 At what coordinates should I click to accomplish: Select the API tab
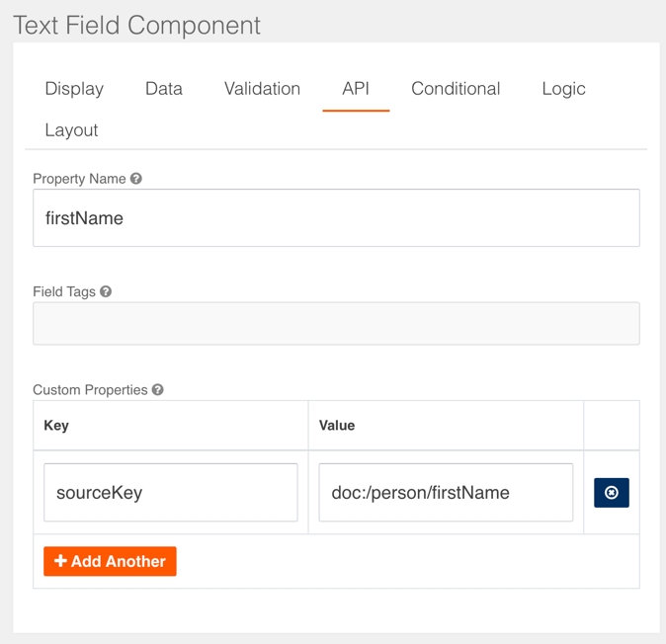pyautogui.click(x=356, y=89)
